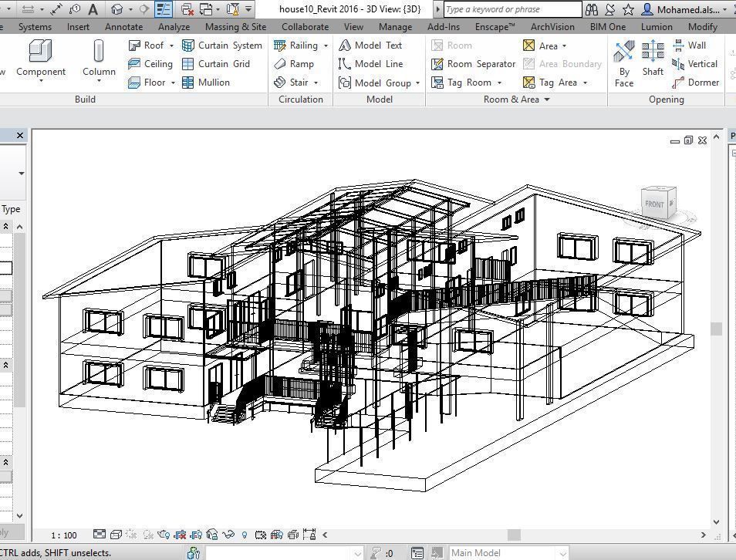Open the Annotate ribbon tab
This screenshot has height=560, width=736.
pyautogui.click(x=123, y=27)
